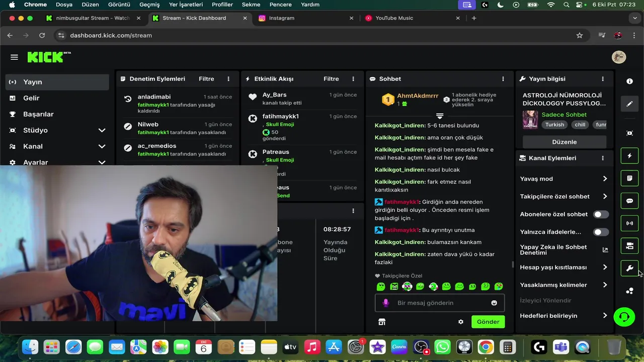Click the shop icon below chat input
The width and height of the screenshot is (644, 362).
[382, 322]
